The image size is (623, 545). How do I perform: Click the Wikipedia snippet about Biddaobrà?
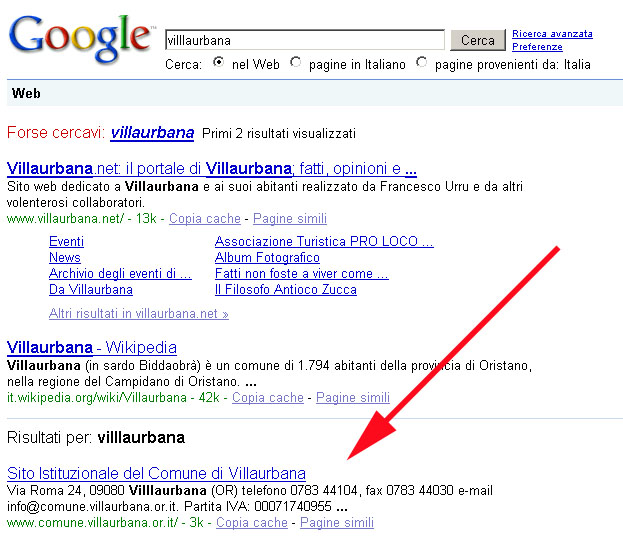pyautogui.click(x=269, y=373)
